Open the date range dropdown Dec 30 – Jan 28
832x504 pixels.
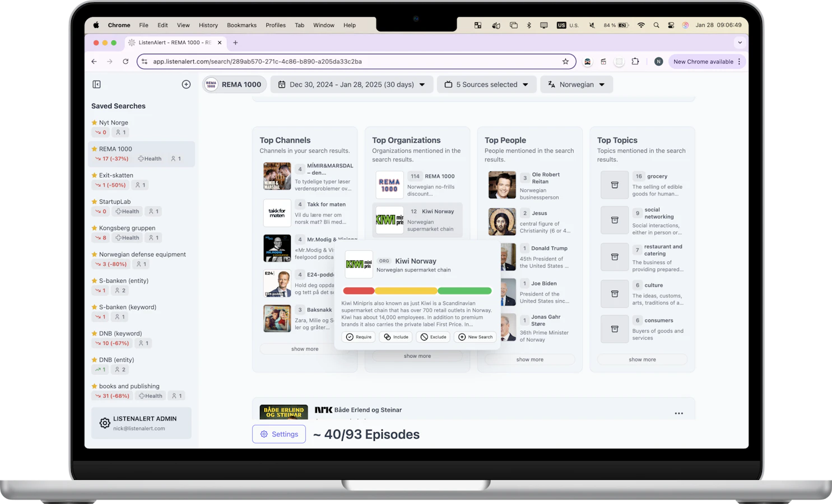click(x=352, y=85)
